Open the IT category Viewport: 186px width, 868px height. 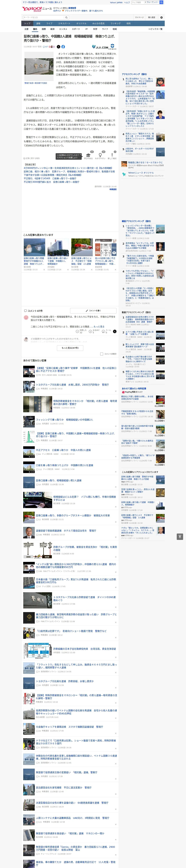86,29
